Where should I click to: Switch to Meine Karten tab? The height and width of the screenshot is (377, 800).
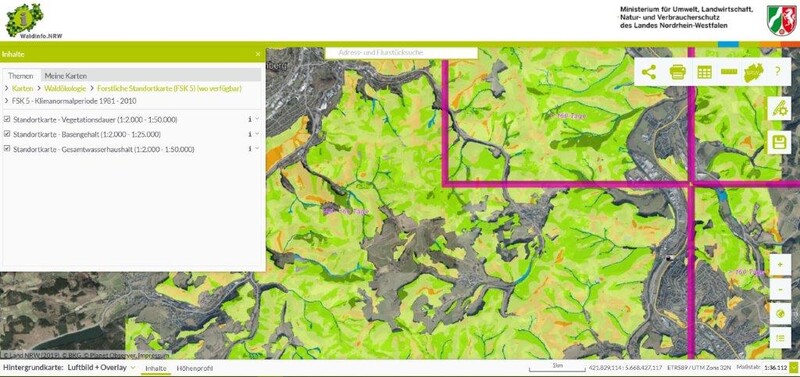click(65, 76)
